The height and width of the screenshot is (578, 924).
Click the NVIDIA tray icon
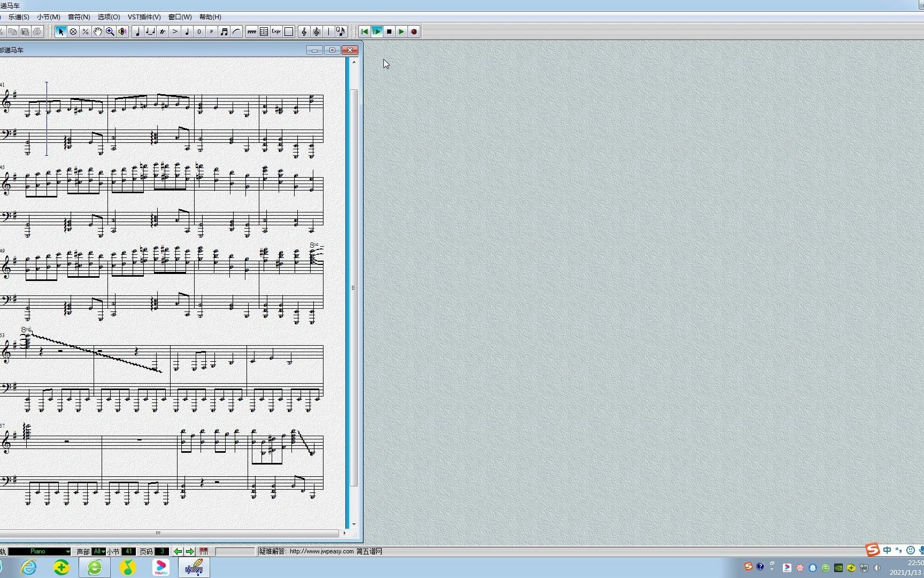tap(838, 568)
